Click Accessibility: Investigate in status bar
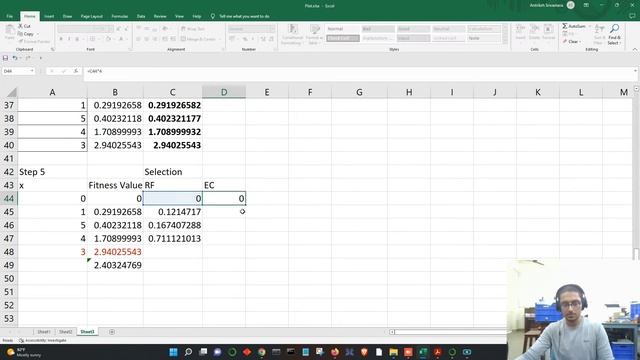Image resolution: width=640 pixels, height=360 pixels. [x=43, y=340]
